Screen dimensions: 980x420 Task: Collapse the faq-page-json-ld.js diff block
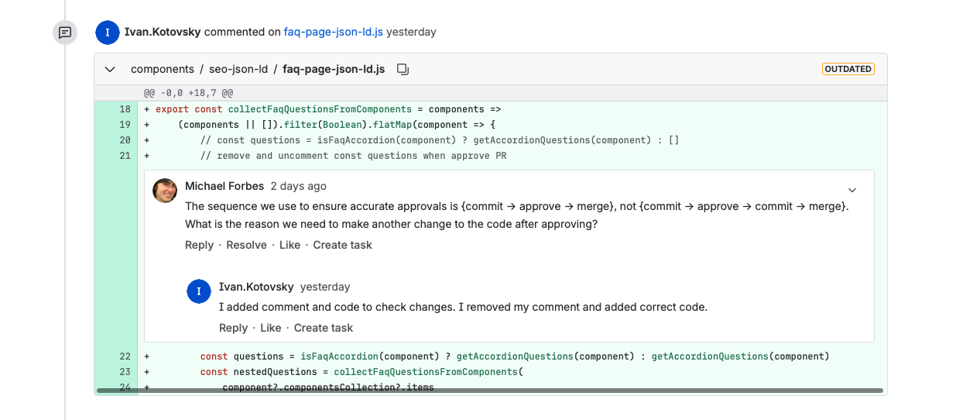pyautogui.click(x=110, y=69)
